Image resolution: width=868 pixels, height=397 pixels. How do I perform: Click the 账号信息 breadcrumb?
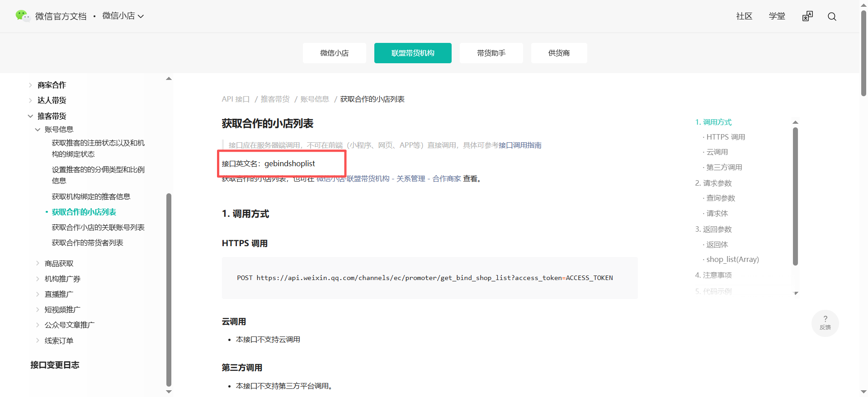[x=315, y=99]
